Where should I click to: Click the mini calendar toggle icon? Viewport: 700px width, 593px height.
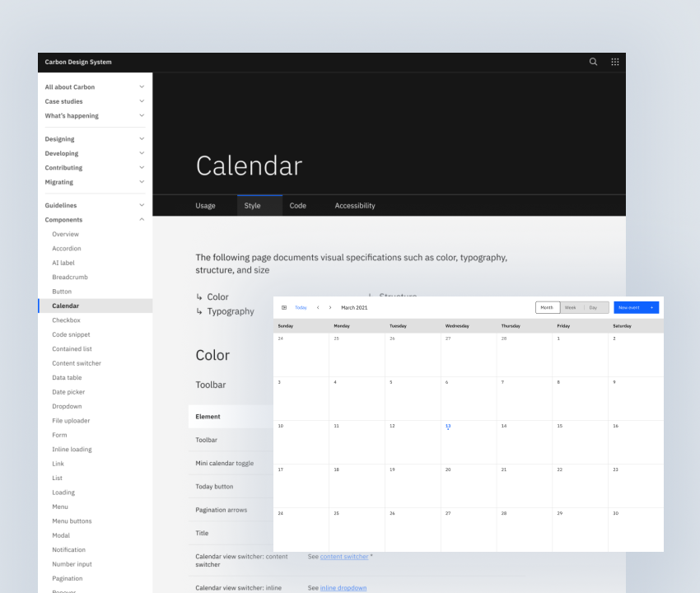tap(283, 307)
